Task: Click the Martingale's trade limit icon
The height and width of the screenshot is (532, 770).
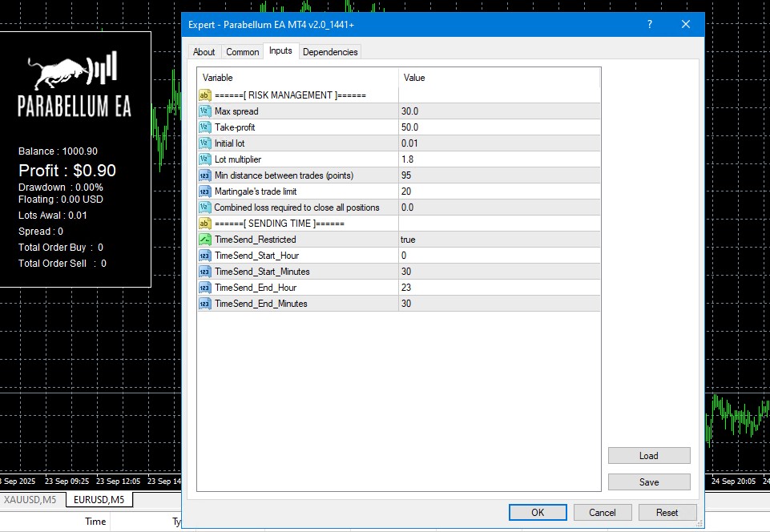Action: [x=205, y=191]
